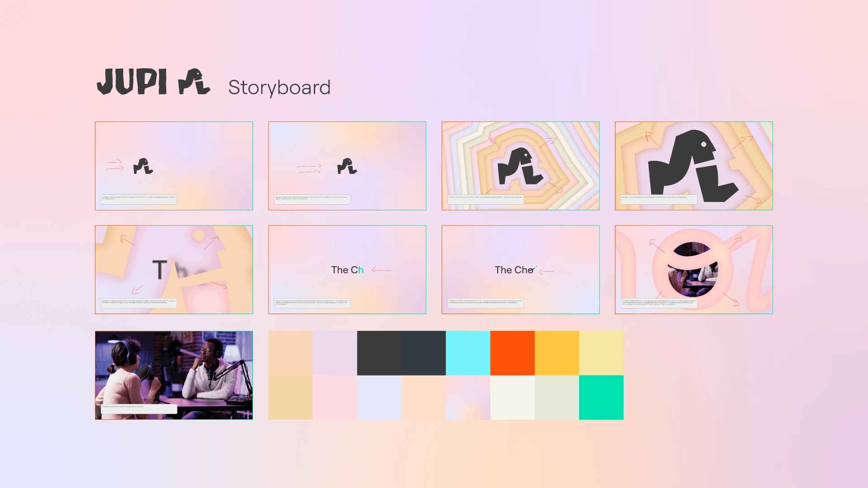The image size is (868, 488).
Task: Pick the cyan color swatch
Action: 468,353
